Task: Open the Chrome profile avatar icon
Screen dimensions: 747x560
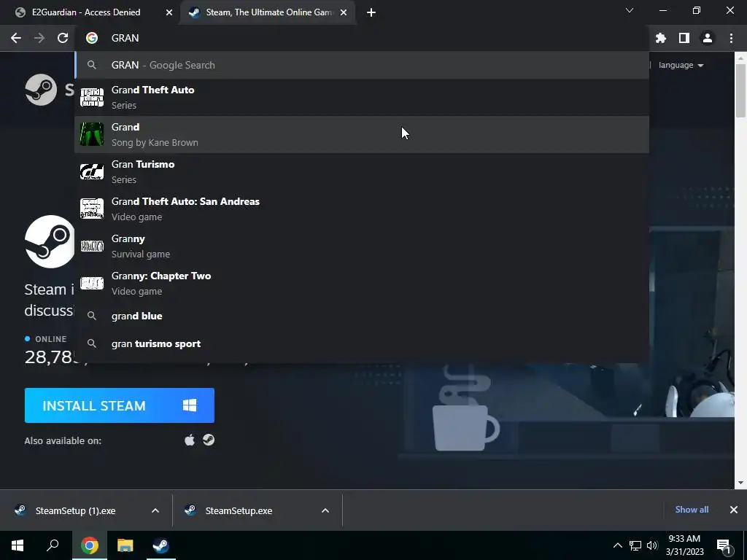Action: click(708, 38)
